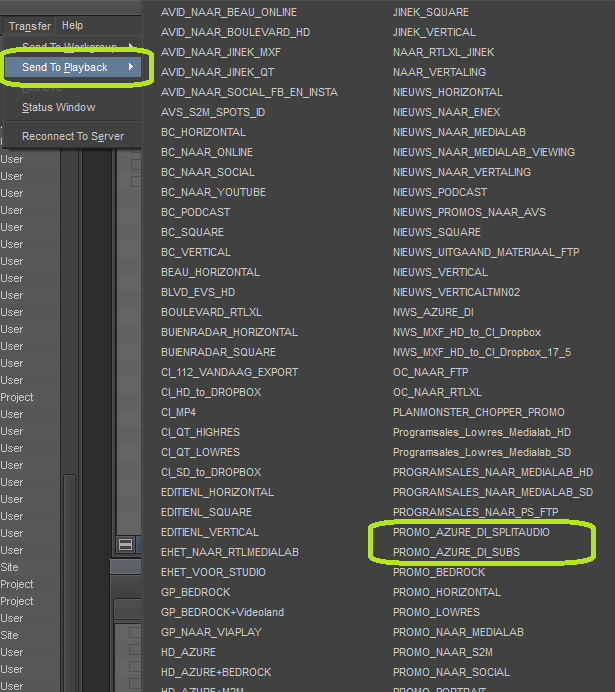
Task: Pick BC_NAAR_YOUTUBE entry
Action: tap(214, 192)
